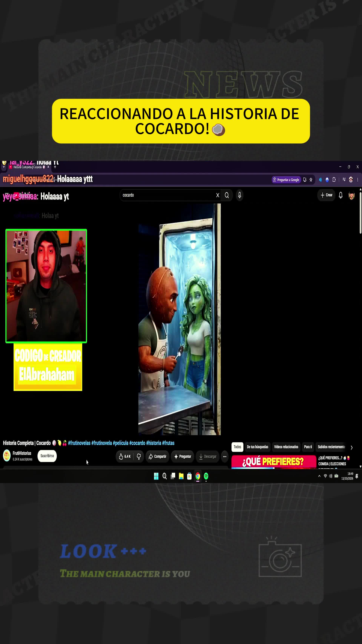Open File Explorer from the taskbar
Screen dimensions: 362x644
[181, 476]
